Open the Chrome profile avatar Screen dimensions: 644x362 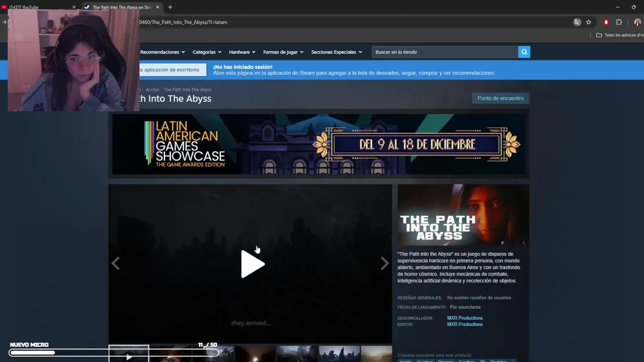[x=637, y=22]
